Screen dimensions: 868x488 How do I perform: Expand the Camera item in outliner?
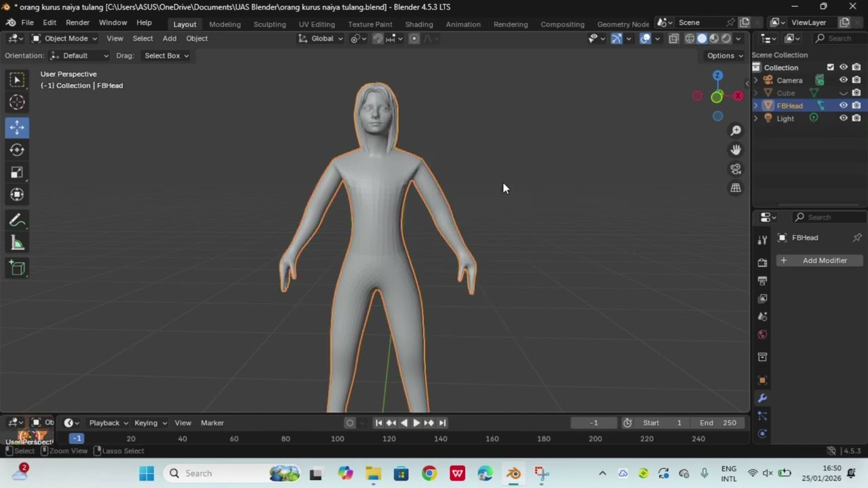(756, 80)
